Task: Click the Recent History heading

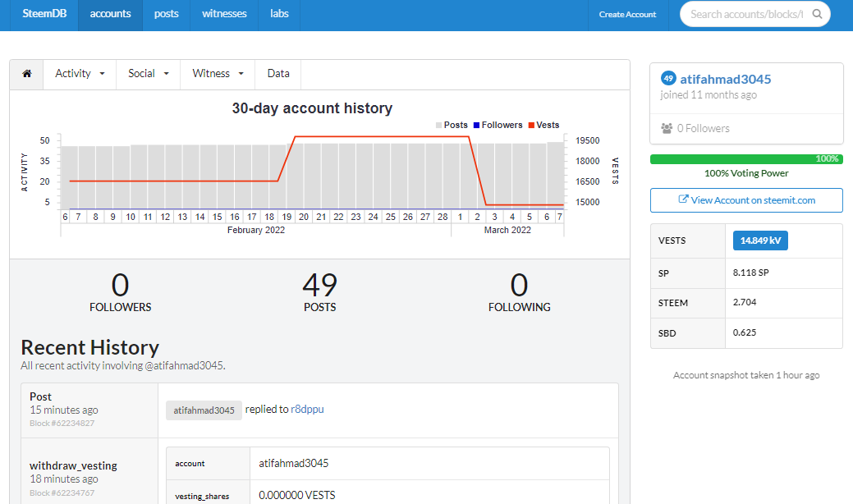Action: coord(89,347)
